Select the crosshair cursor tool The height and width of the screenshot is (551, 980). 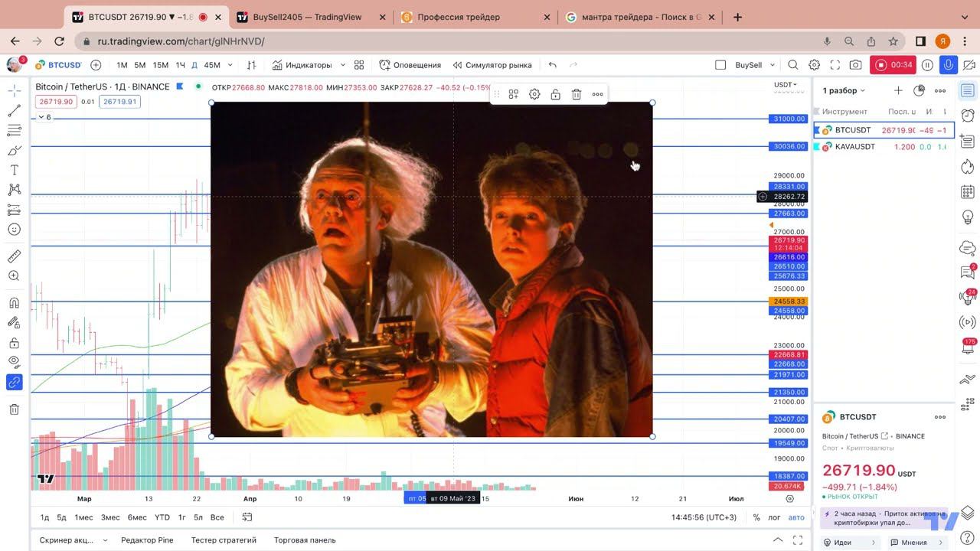(14, 91)
